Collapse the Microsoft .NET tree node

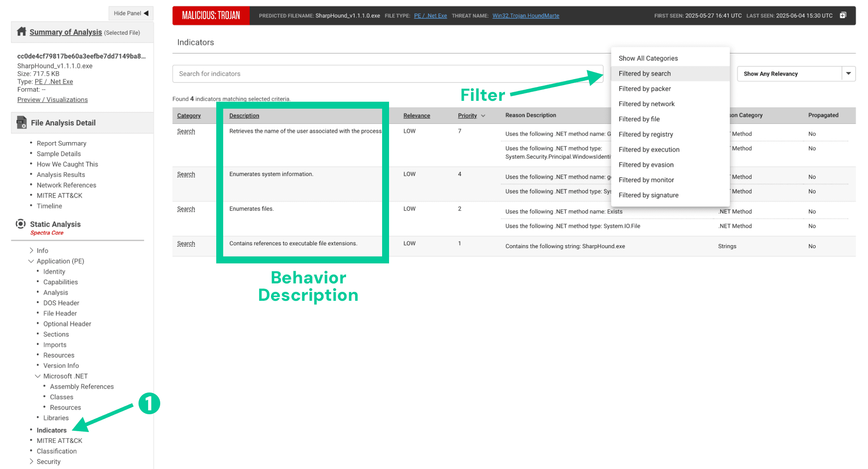[x=38, y=376]
